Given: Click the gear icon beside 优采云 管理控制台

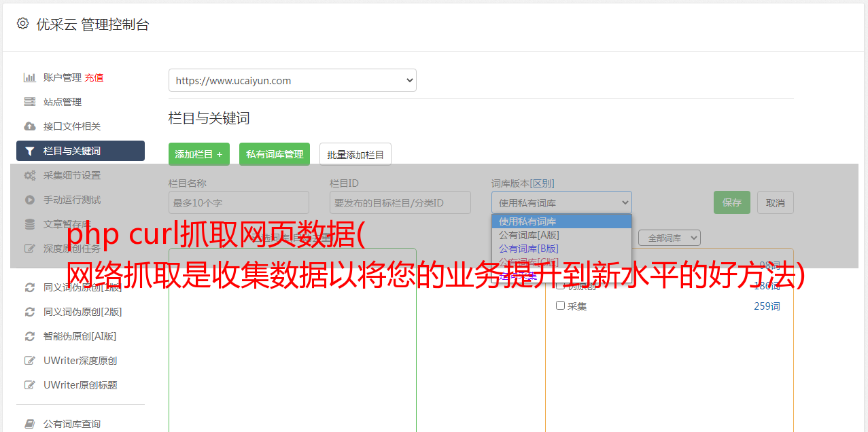Looking at the screenshot, I should pos(22,24).
